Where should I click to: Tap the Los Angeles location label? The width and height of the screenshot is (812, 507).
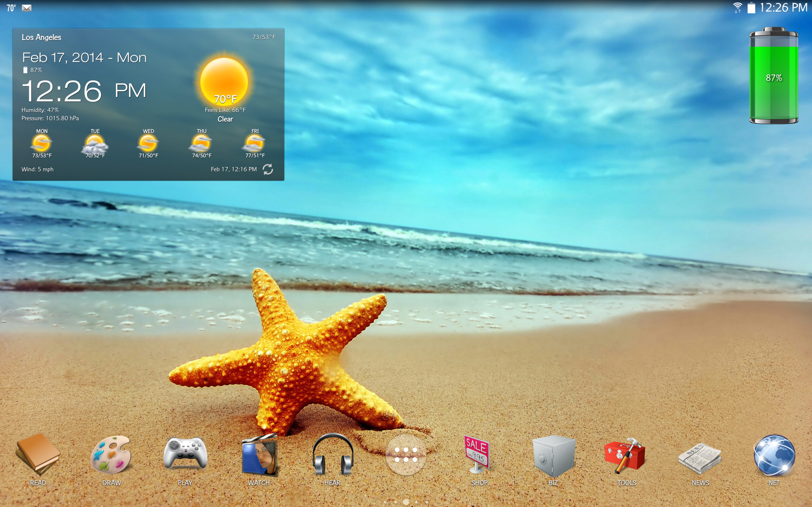pyautogui.click(x=41, y=38)
